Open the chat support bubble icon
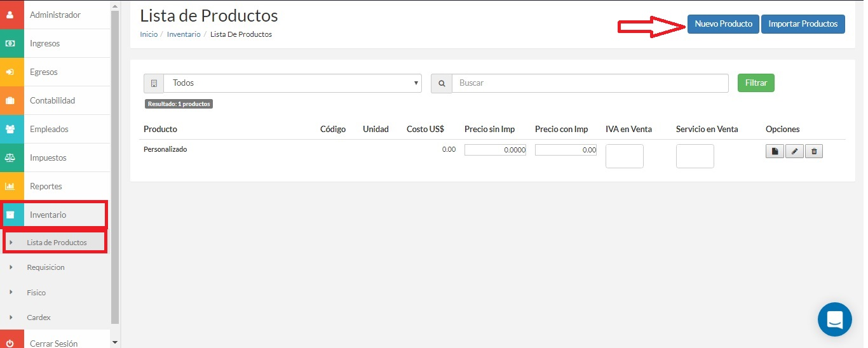The image size is (868, 348). (x=835, y=319)
